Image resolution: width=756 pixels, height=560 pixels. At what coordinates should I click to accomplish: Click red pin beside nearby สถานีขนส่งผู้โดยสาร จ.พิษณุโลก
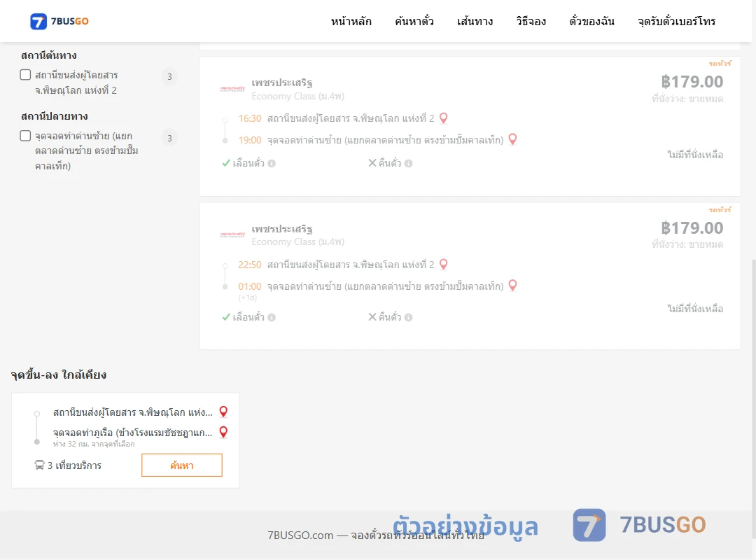(x=223, y=412)
